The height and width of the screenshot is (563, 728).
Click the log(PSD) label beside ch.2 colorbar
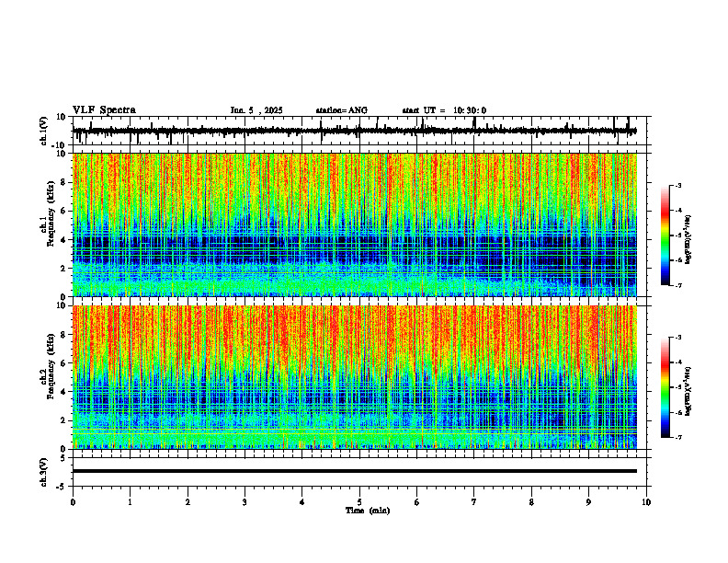click(x=688, y=391)
